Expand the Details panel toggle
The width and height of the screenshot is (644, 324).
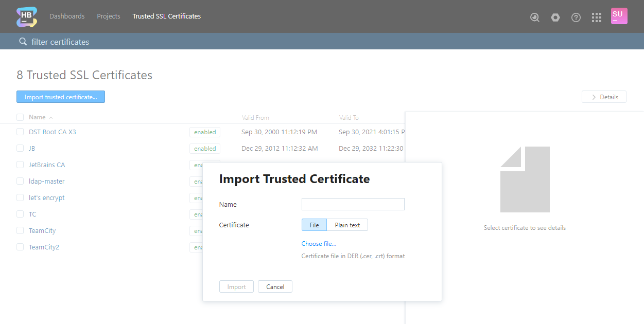pyautogui.click(x=604, y=97)
